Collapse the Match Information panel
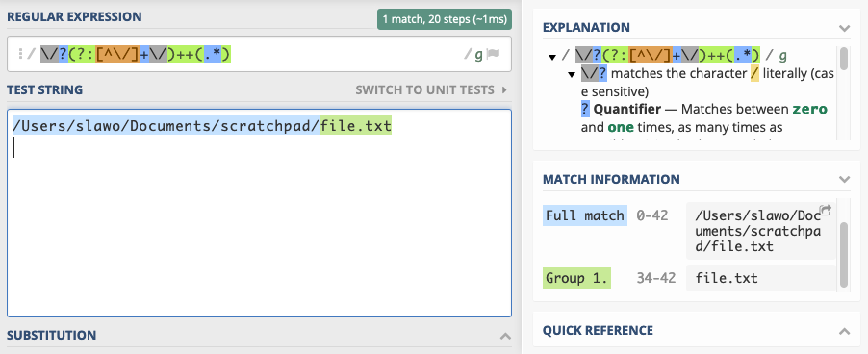868x354 pixels. [844, 179]
